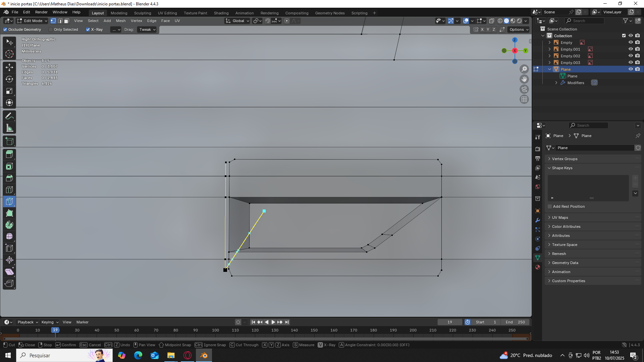Click the Zoom viewport magnifier icon
644x362 pixels.
point(524,69)
